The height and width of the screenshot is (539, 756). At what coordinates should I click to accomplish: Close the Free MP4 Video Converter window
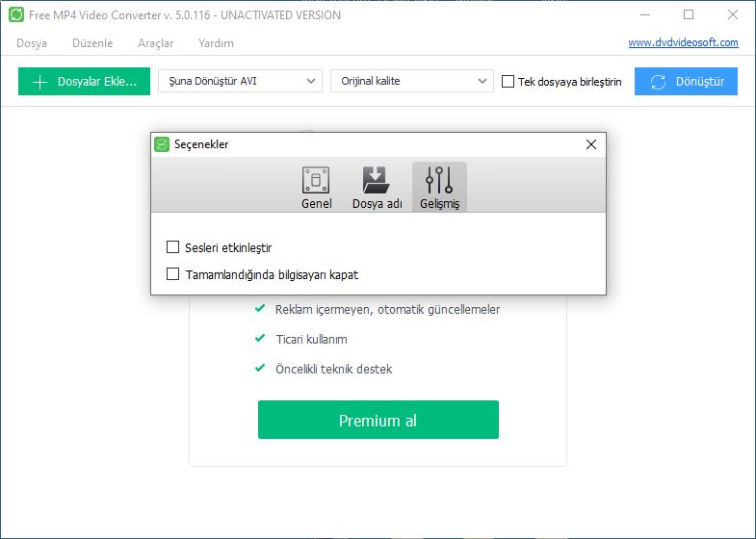[732, 15]
